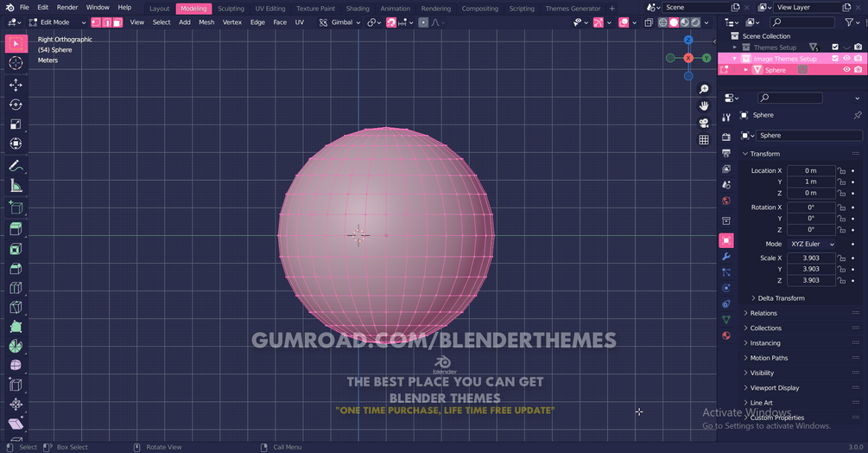868x453 pixels.
Task: Select the combined Transform tool
Action: [16, 144]
